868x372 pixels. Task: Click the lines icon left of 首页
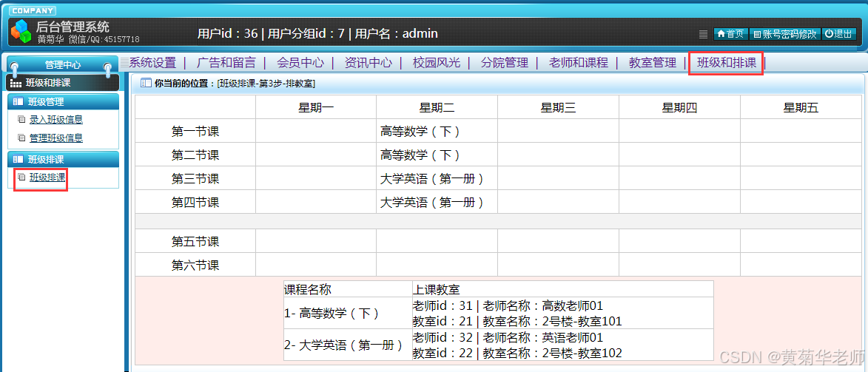703,34
